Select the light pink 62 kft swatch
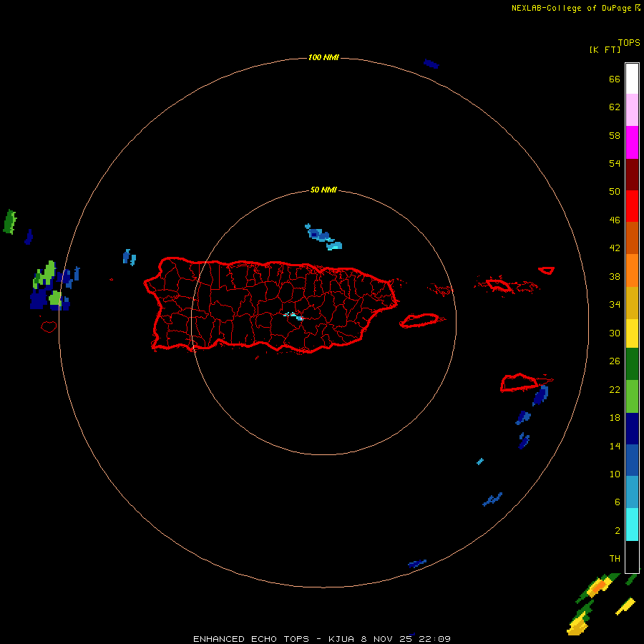Screen dimensions: 644x644 coord(632,109)
